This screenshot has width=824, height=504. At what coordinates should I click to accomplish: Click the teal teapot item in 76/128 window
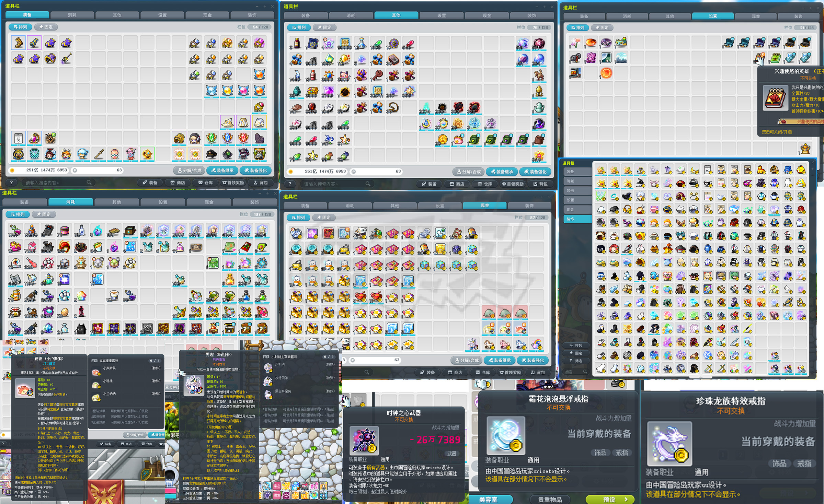[539, 108]
